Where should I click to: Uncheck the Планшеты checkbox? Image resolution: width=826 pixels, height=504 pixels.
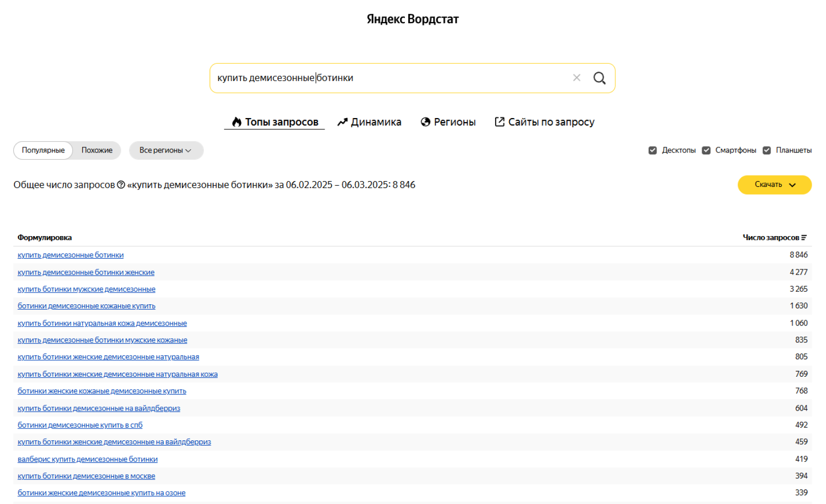pos(767,150)
